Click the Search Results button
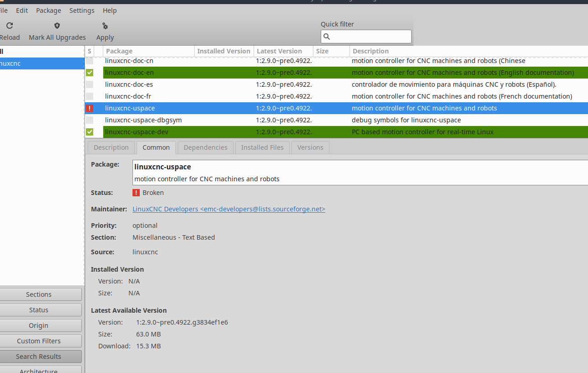The width and height of the screenshot is (588, 373). 39,357
